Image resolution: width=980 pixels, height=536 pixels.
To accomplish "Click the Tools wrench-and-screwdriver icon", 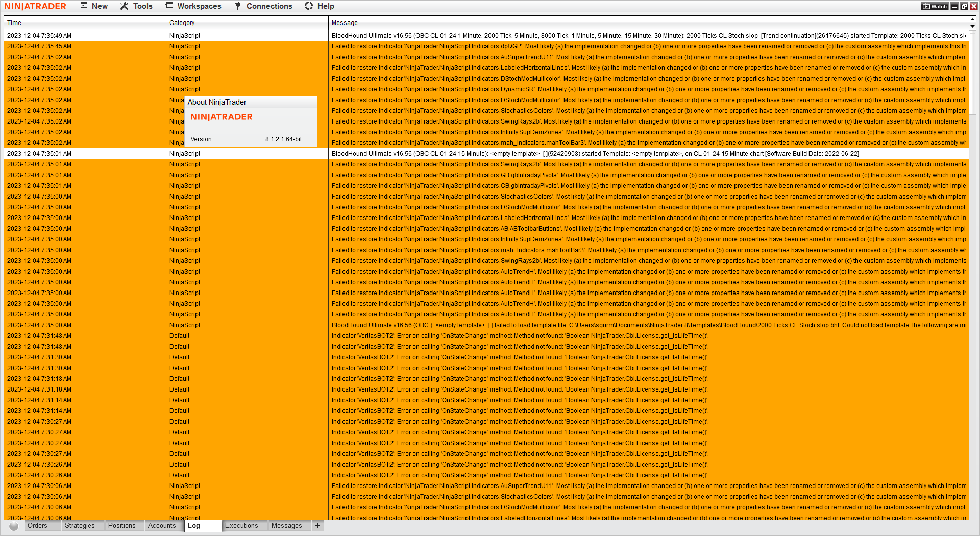I will click(124, 6).
